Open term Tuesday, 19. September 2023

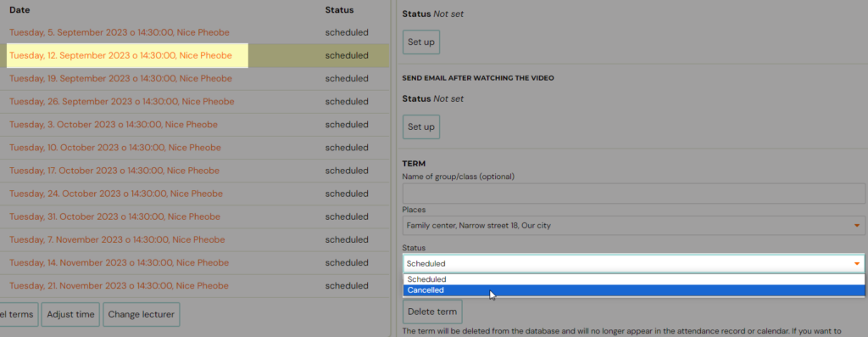120,79
